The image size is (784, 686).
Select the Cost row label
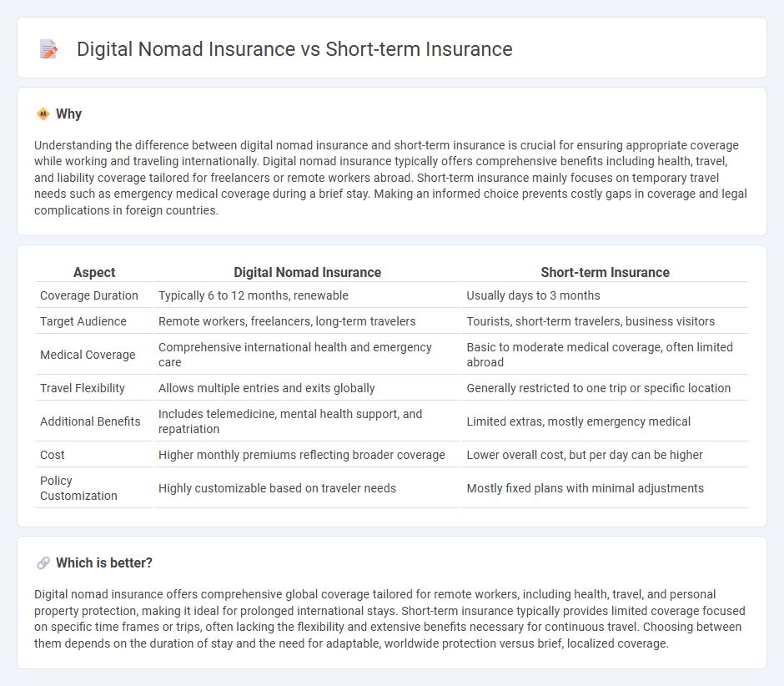coord(53,455)
